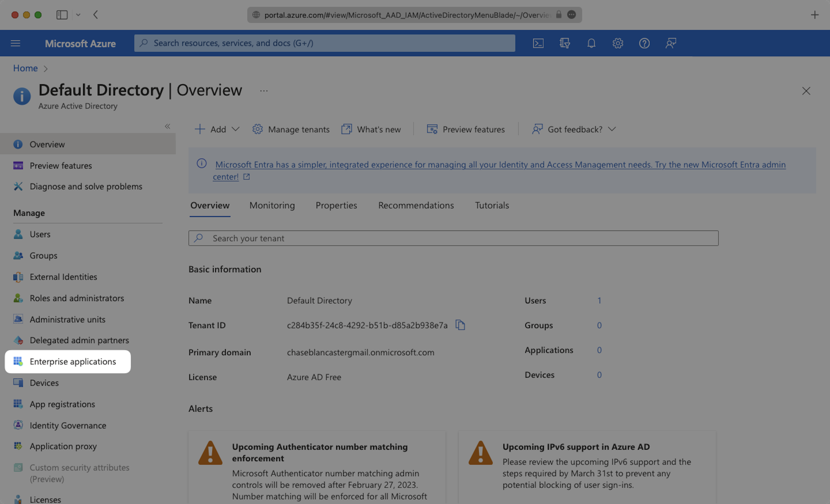Open the more options ellipsis beside the title
Viewport: 830px width, 504px height.
264,91
